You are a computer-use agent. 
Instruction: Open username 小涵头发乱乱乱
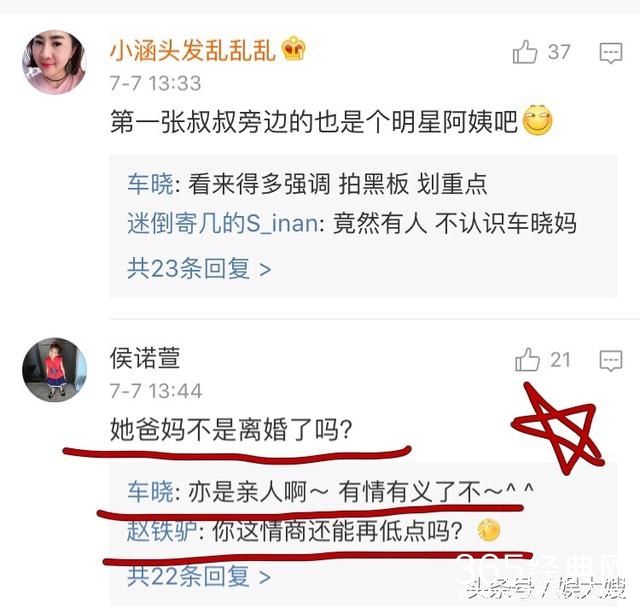pyautogui.click(x=193, y=51)
